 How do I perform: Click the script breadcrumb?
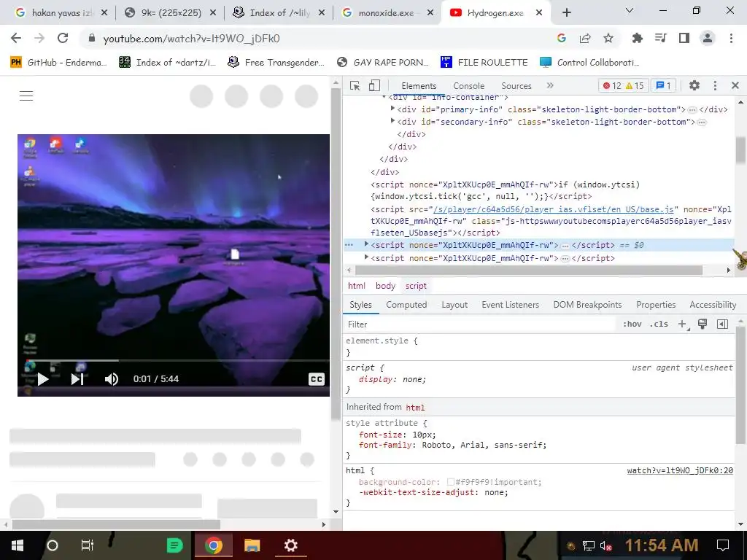(x=416, y=286)
